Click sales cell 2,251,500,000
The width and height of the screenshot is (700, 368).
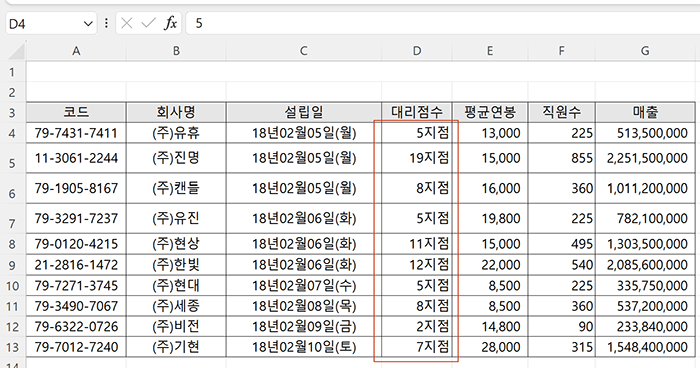click(x=645, y=158)
